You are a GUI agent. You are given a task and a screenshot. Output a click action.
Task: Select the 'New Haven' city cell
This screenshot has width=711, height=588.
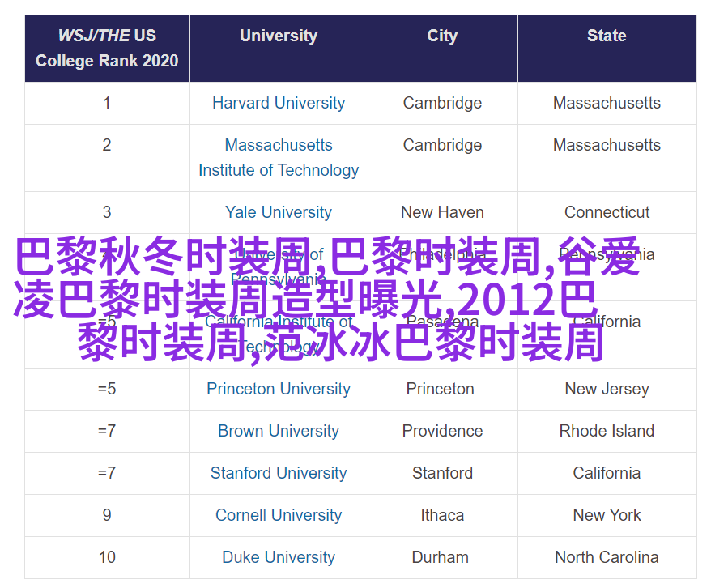pyautogui.click(x=443, y=212)
